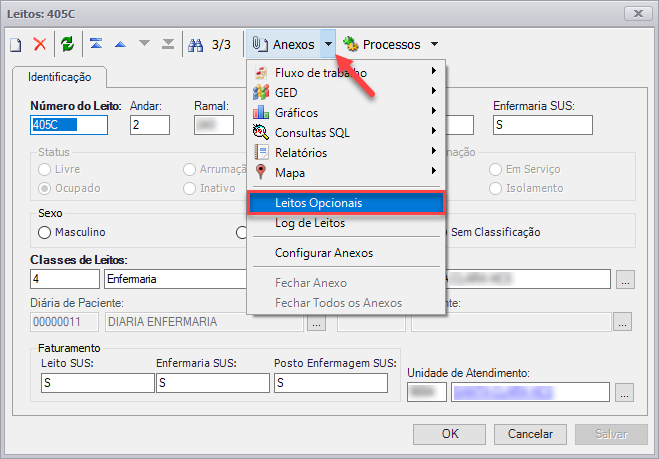The width and height of the screenshot is (659, 459).
Task: Click the green refresh arrows icon
Action: 67,44
